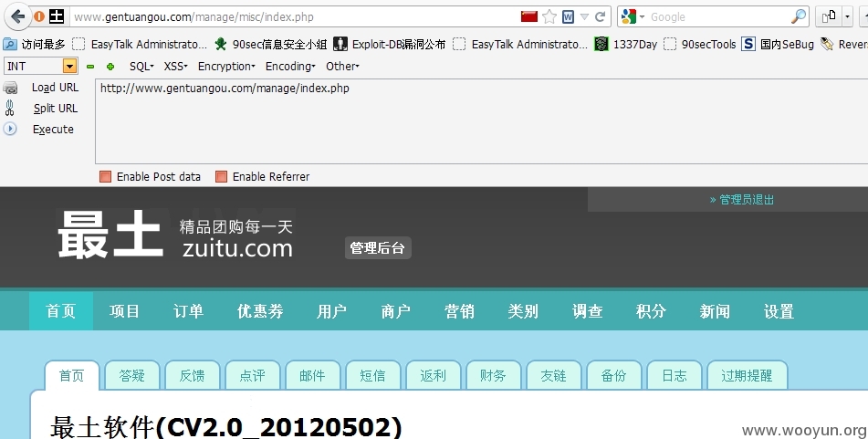The width and height of the screenshot is (868, 439).
Task: Click the 管理后台 badge
Action: [378, 248]
